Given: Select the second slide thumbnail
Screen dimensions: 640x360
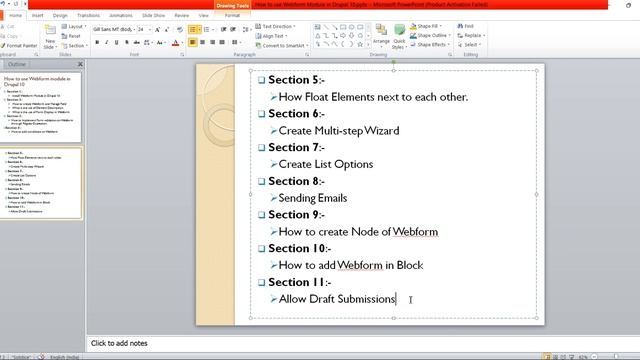Looking at the screenshot, I should pos(41,183).
